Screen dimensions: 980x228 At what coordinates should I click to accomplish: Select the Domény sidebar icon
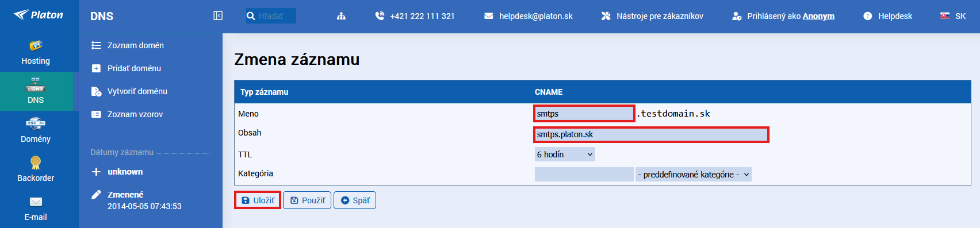[36, 123]
